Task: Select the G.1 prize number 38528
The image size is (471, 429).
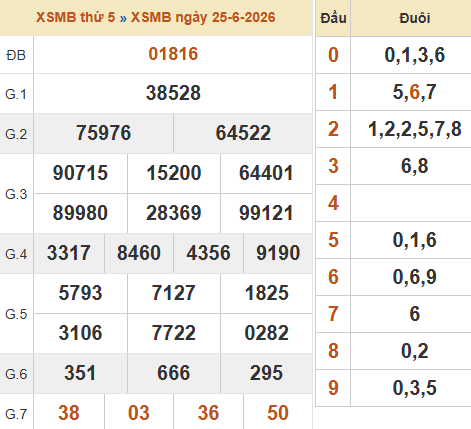Action: 173,93
